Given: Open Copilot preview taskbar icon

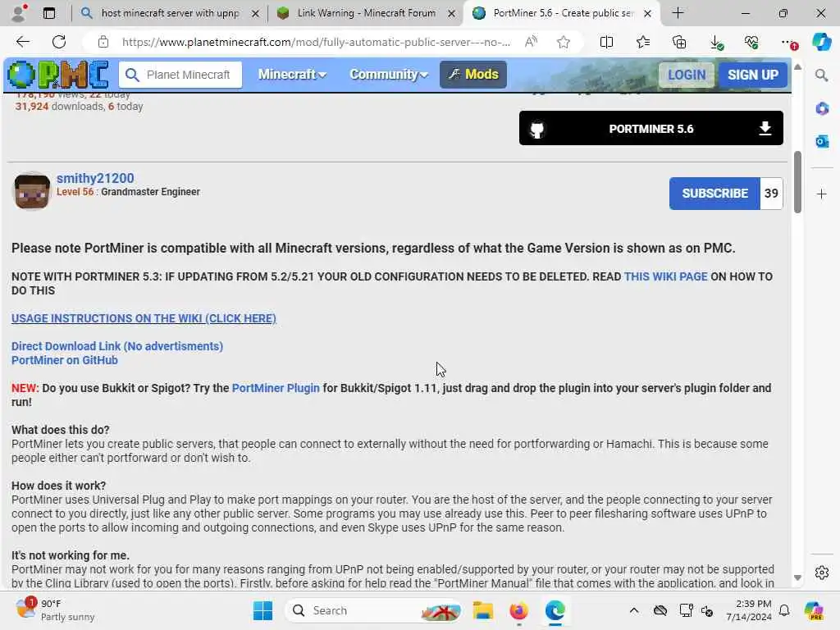Looking at the screenshot, I should tap(813, 610).
